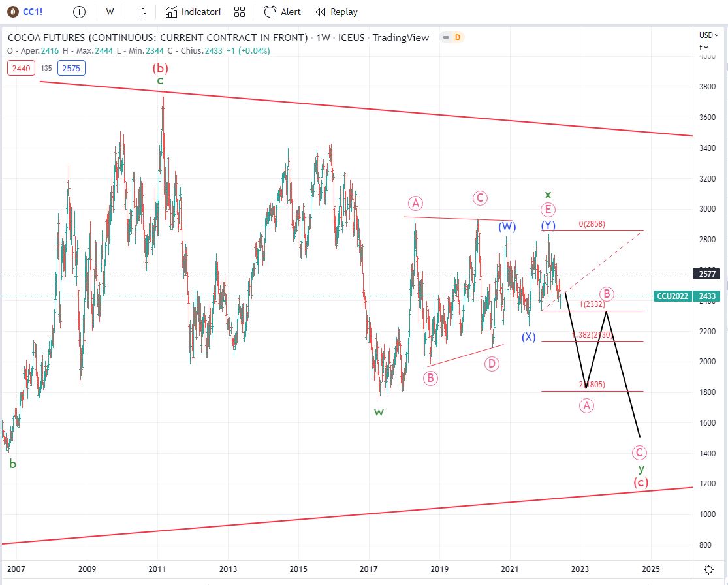Click the 2017 time axis label
Image resolution: width=728 pixels, height=585 pixels.
[x=369, y=569]
